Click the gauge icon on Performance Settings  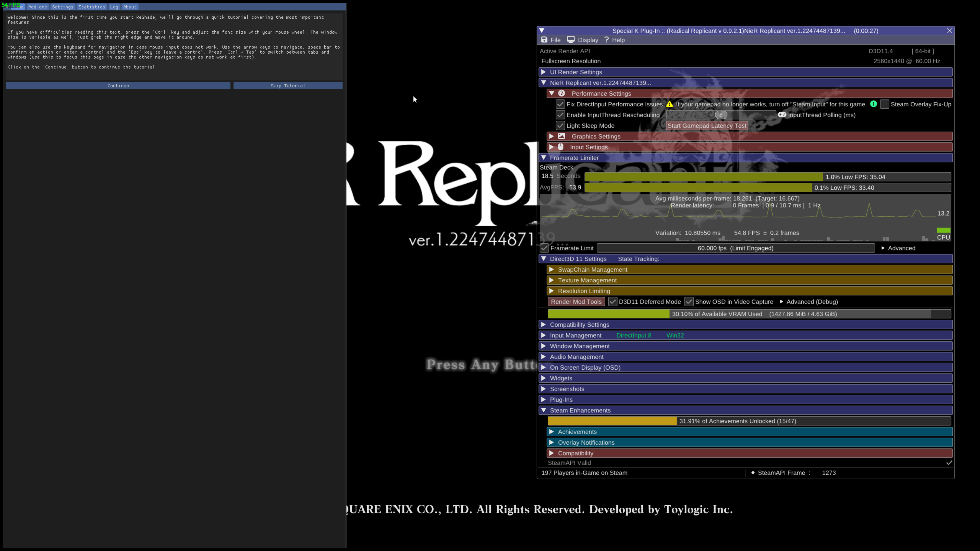pos(561,93)
